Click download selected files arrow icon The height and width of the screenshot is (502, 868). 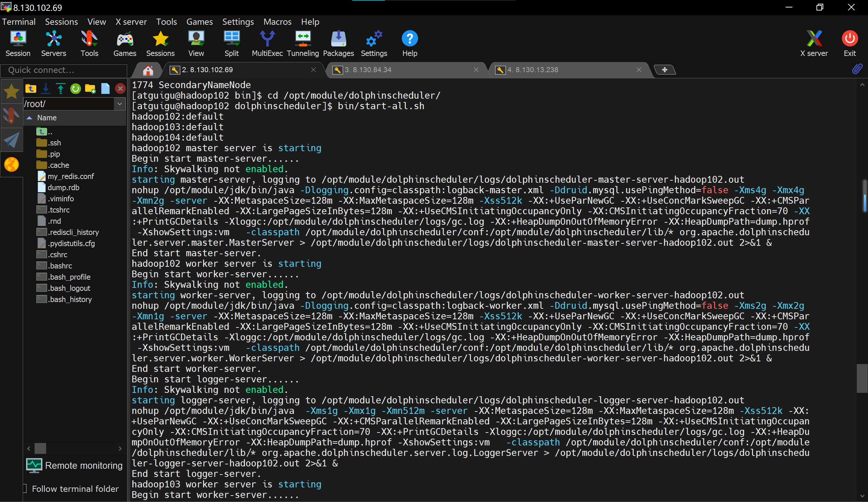point(46,89)
